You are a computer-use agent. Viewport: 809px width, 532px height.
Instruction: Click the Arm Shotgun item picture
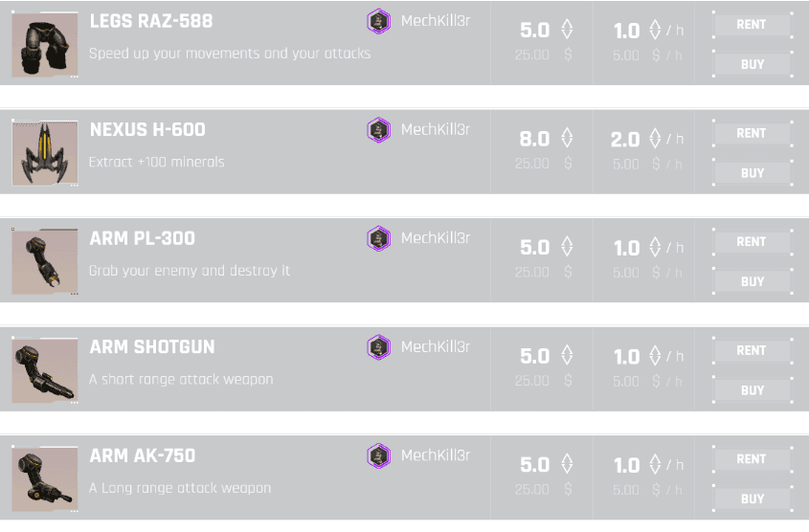pyautogui.click(x=38, y=370)
